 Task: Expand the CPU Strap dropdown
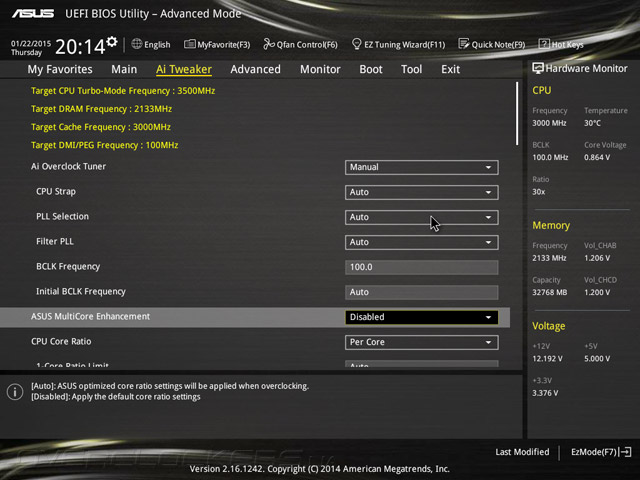[422, 192]
